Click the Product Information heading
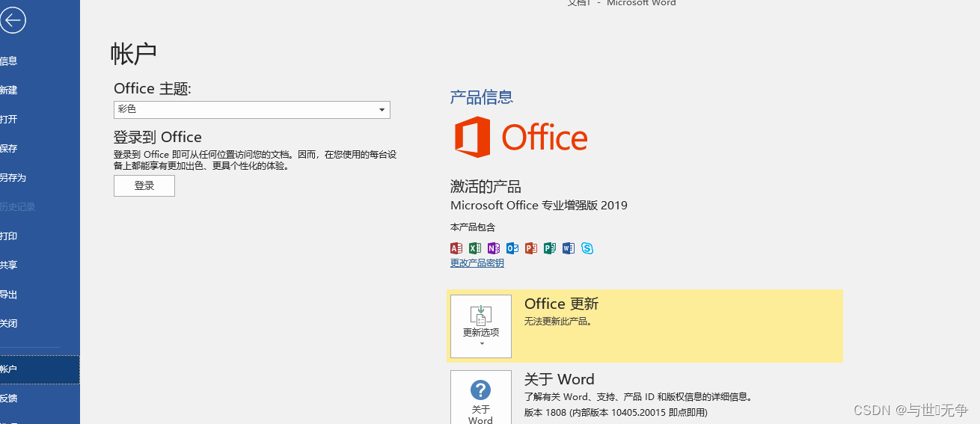980x424 pixels. (x=481, y=96)
